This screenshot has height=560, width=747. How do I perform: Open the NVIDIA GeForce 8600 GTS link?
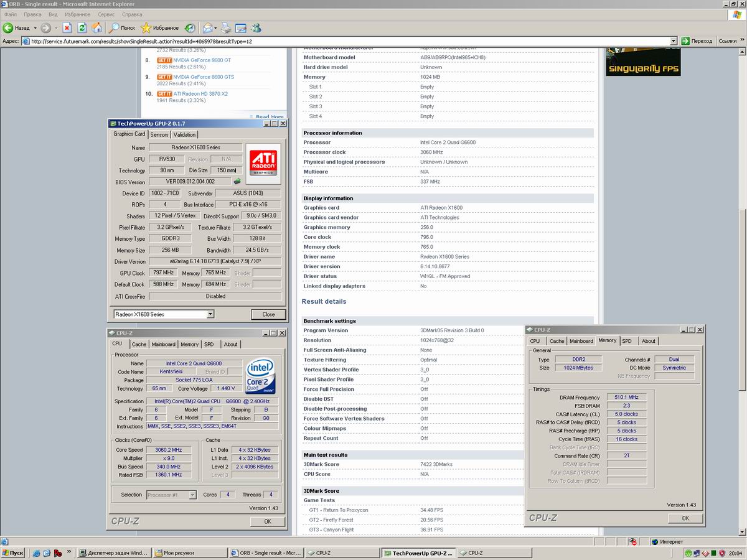(204, 77)
